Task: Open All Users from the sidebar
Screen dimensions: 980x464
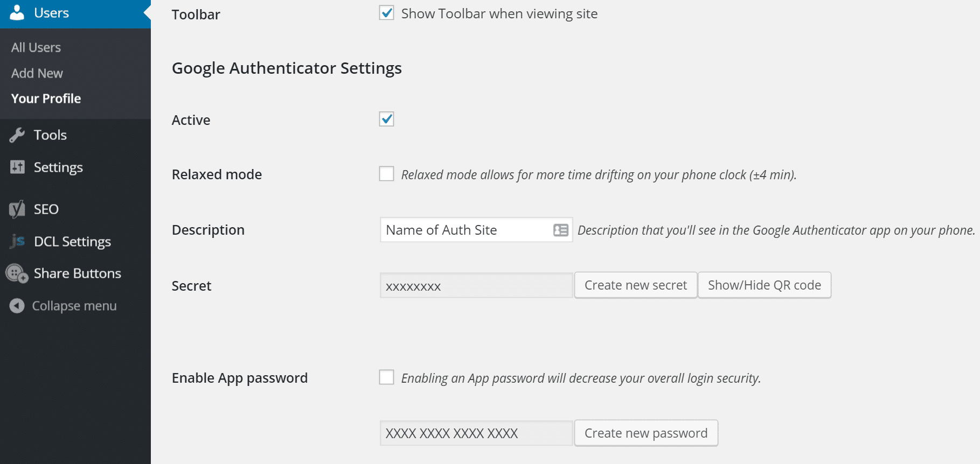Action: pyautogui.click(x=36, y=47)
